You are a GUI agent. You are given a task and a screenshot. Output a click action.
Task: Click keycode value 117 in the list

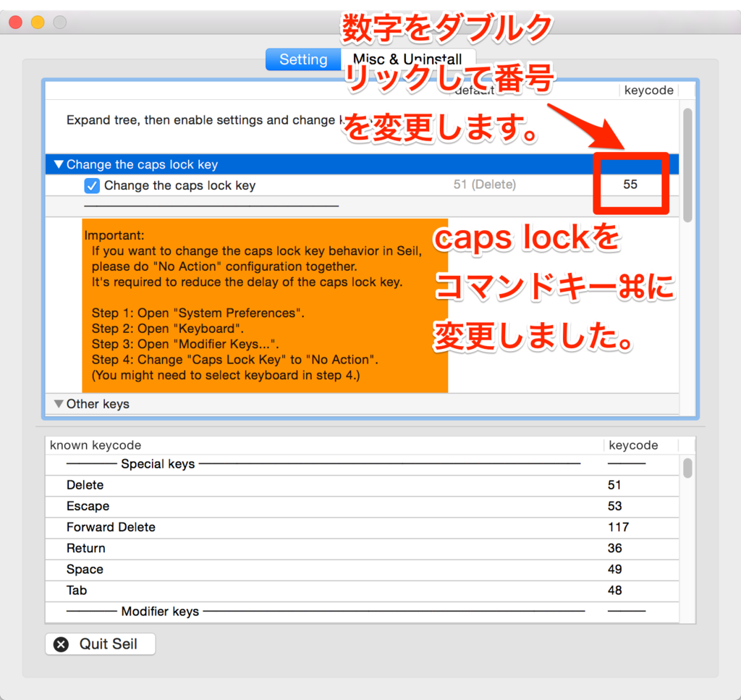point(618,528)
